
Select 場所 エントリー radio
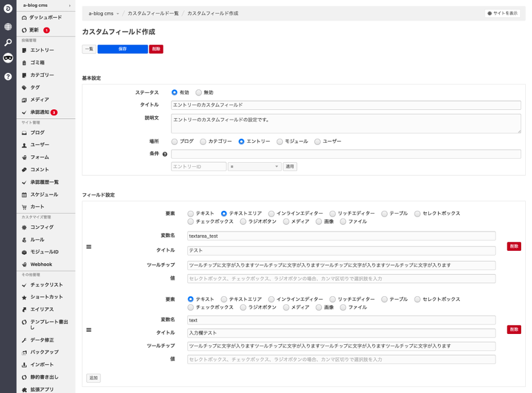click(x=241, y=142)
